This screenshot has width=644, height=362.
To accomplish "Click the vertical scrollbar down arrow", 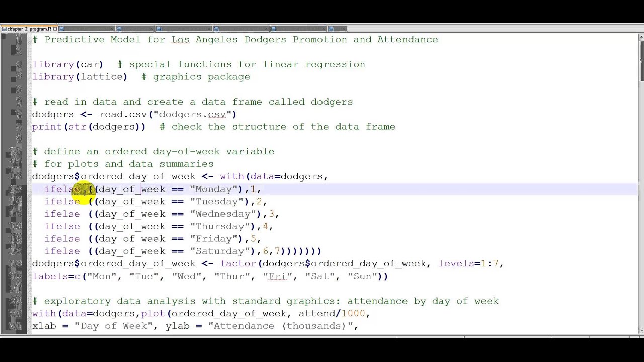I will 641,330.
